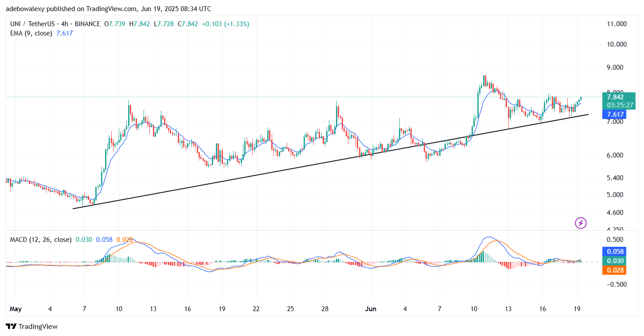Click the C7.842 close value in header
This screenshot has width=644, height=336.
[x=188, y=24]
